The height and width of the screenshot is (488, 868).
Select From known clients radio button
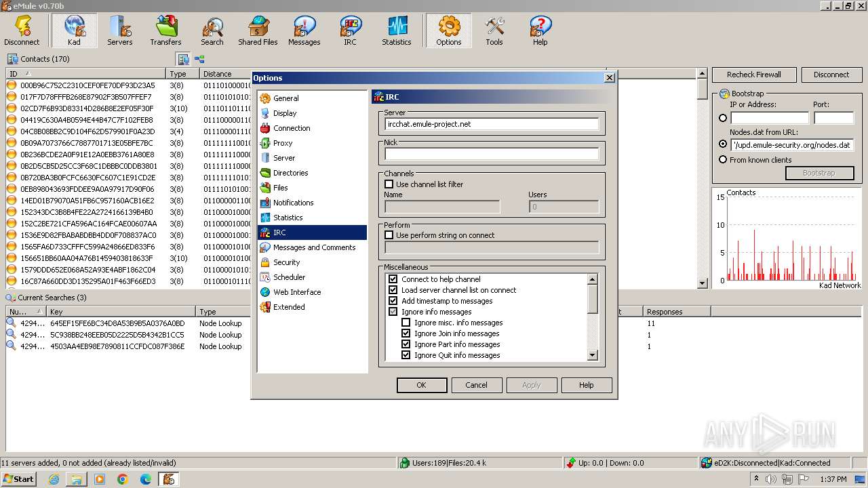[723, 160]
